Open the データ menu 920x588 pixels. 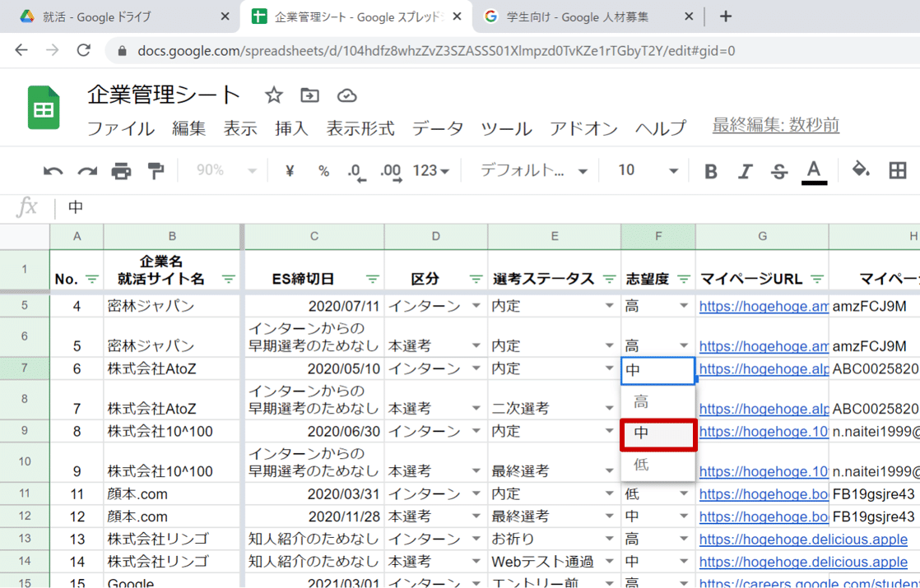438,128
